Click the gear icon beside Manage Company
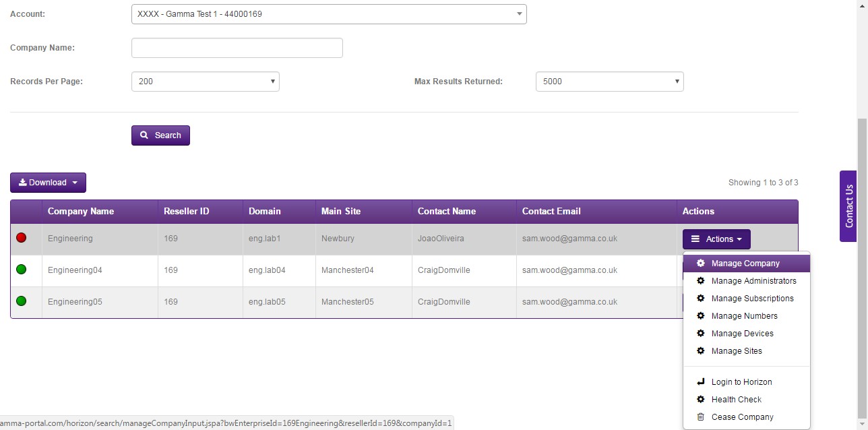The height and width of the screenshot is (430, 868). pos(700,264)
